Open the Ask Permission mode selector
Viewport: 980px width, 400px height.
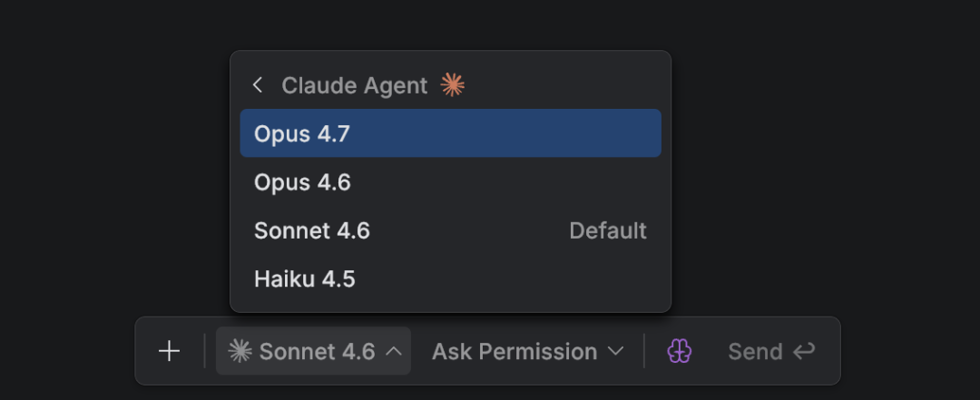tap(514, 351)
